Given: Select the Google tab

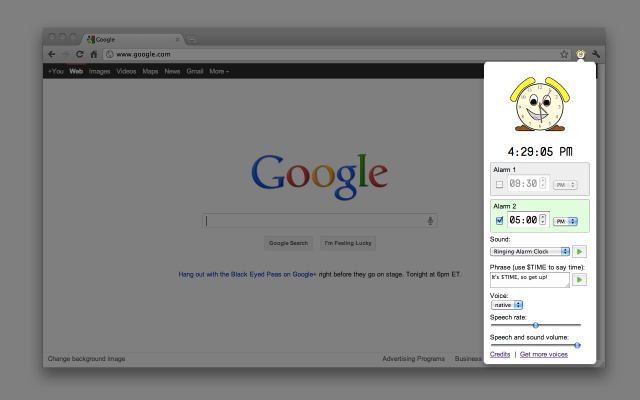Looking at the screenshot, I should point(133,40).
